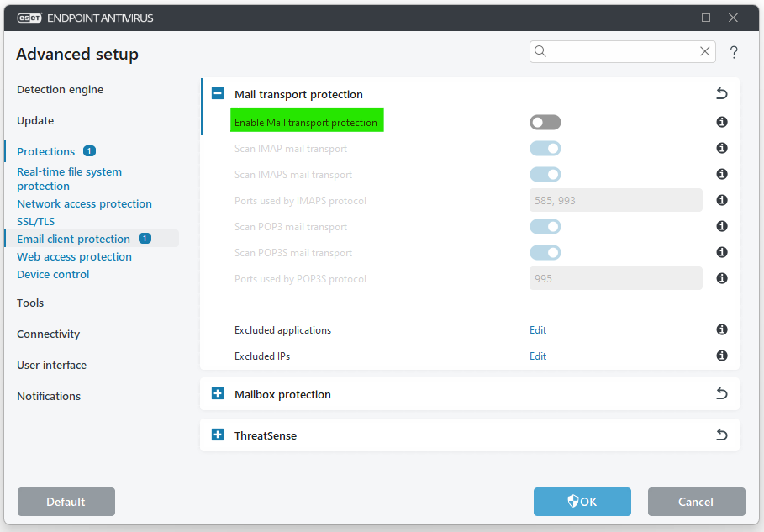Click the Excluded IPs label
The height and width of the screenshot is (532, 764).
(262, 356)
